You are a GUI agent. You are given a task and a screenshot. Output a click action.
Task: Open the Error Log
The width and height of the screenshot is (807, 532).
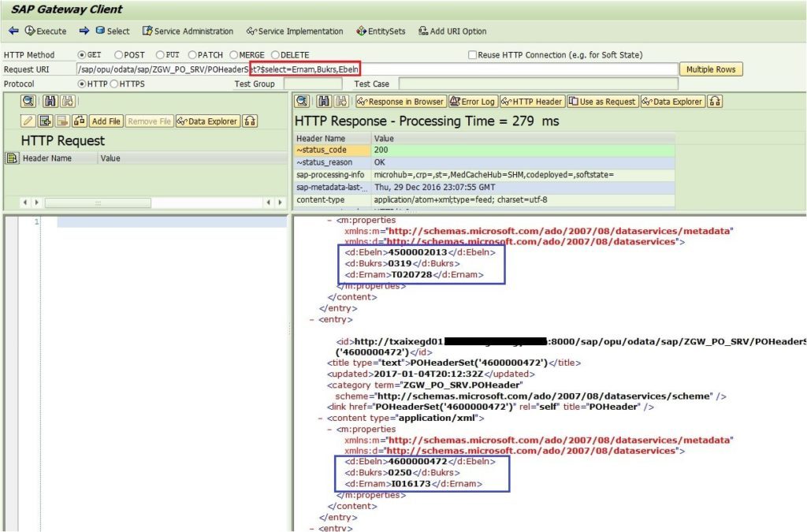tap(473, 102)
